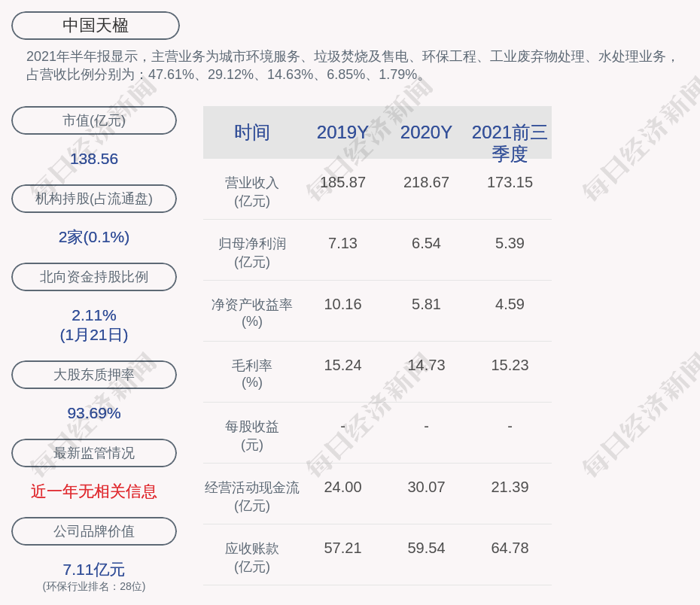Click the ROE value 4.59
The width and height of the screenshot is (700, 605).
[510, 304]
